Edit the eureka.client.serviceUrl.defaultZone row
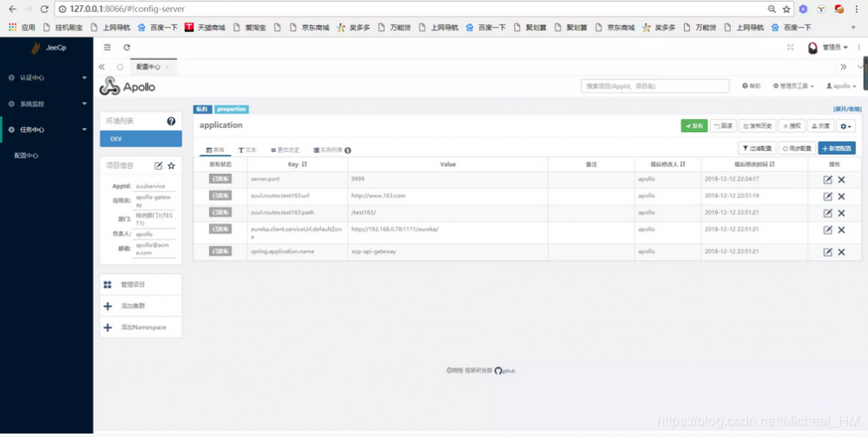 click(x=827, y=230)
